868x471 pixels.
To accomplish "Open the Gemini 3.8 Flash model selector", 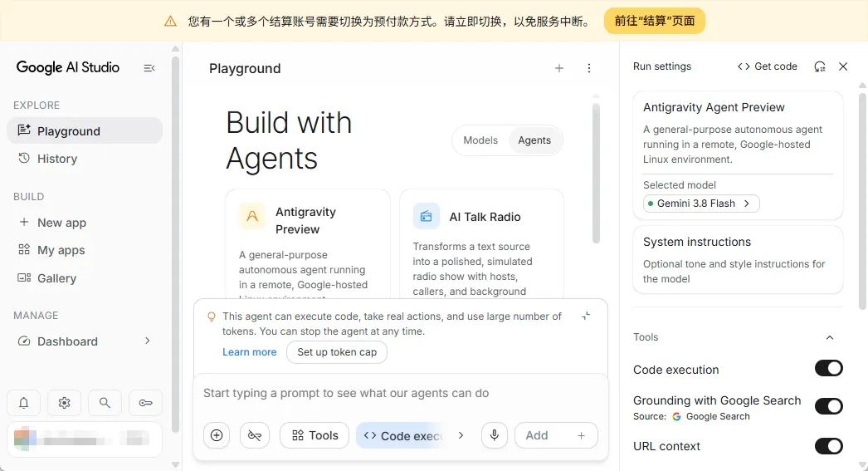I will click(701, 204).
